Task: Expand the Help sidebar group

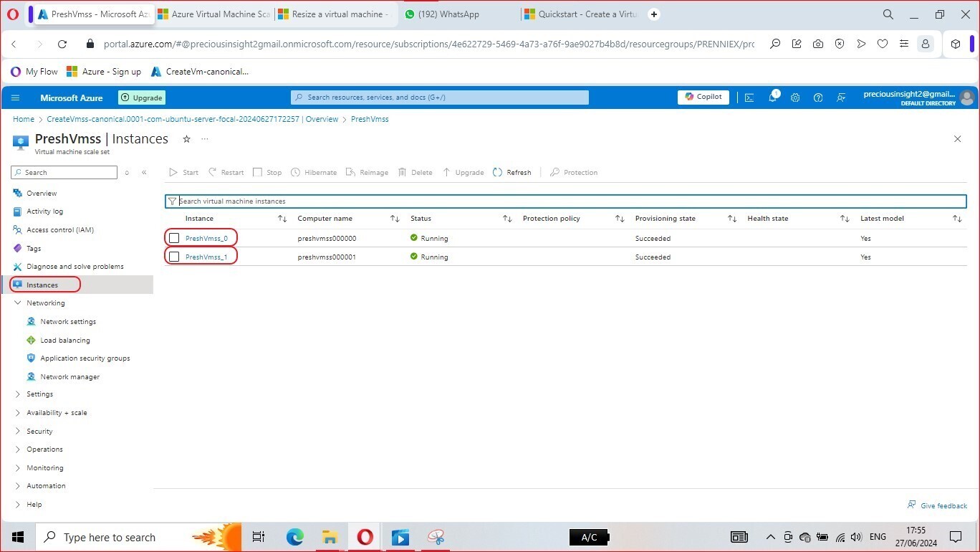Action: pyautogui.click(x=18, y=505)
